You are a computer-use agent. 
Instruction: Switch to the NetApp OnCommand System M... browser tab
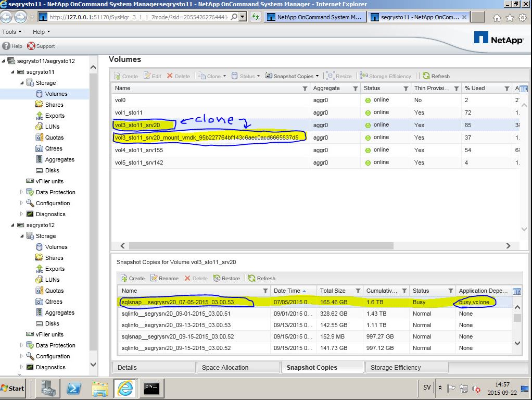[x=315, y=17]
